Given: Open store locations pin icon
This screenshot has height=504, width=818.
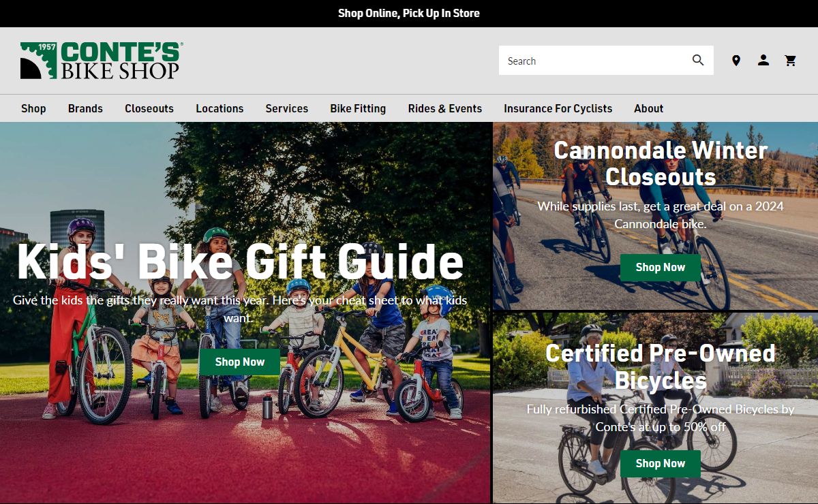Looking at the screenshot, I should click(x=736, y=61).
